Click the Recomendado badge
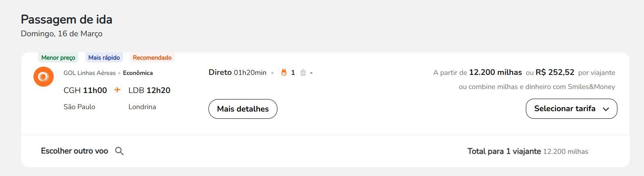Viewport: 644px width, 176px height. pyautogui.click(x=152, y=58)
